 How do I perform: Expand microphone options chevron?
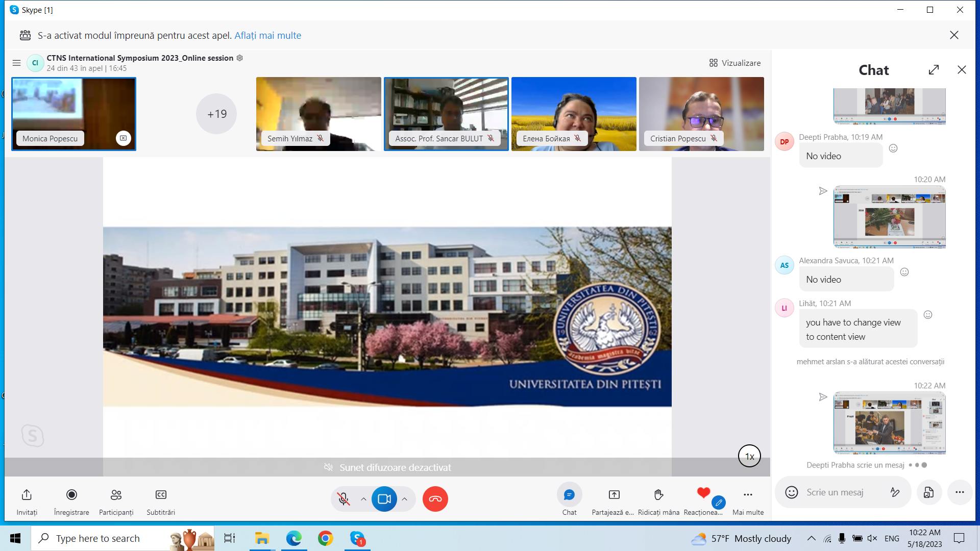pyautogui.click(x=363, y=499)
